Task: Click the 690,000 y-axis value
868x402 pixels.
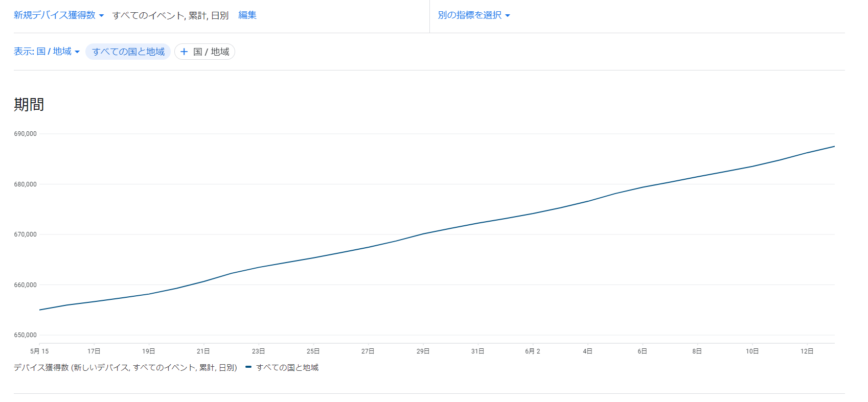Action: [25, 134]
